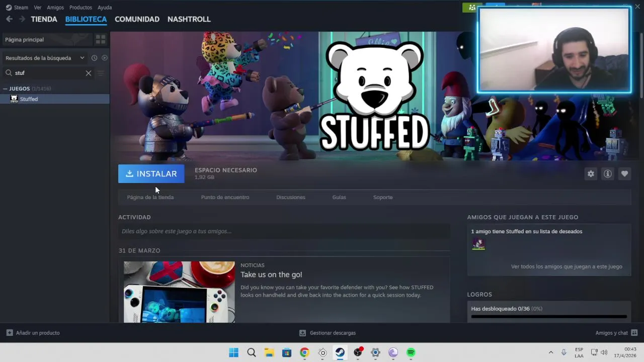Screen dimensions: 644x362
Task: Open the Productos menu
Action: (x=80, y=8)
